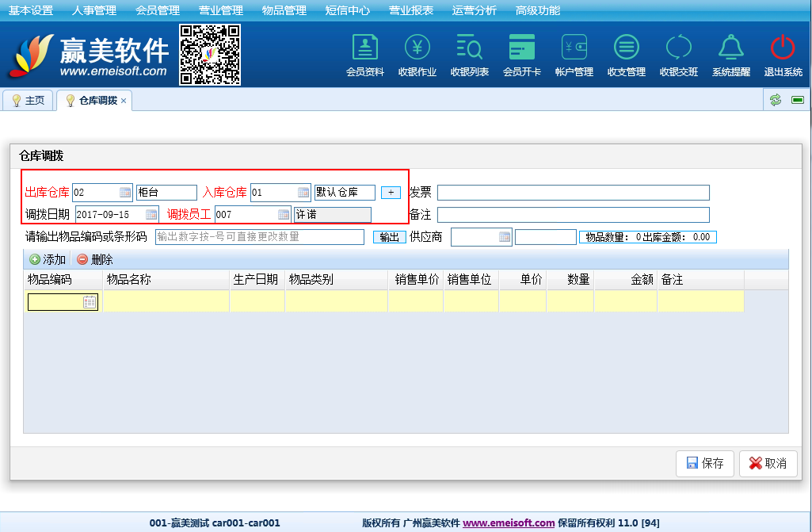Open the 调拨日期 calendar picker

151,215
